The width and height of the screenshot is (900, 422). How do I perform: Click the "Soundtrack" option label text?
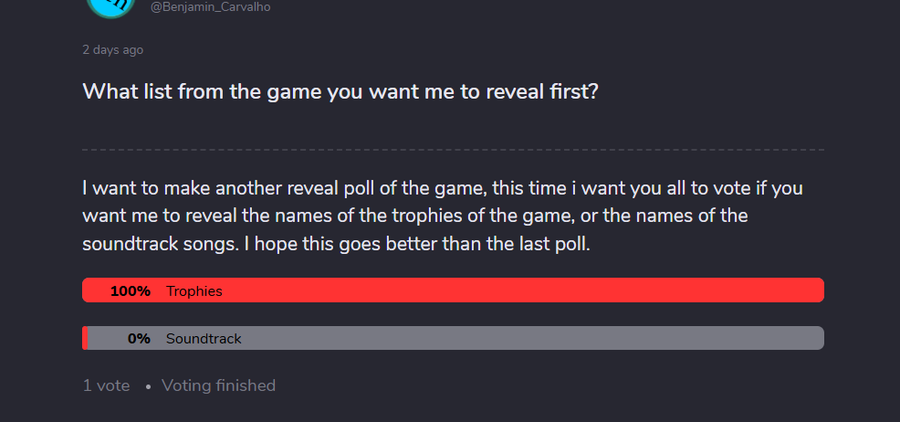click(x=204, y=339)
